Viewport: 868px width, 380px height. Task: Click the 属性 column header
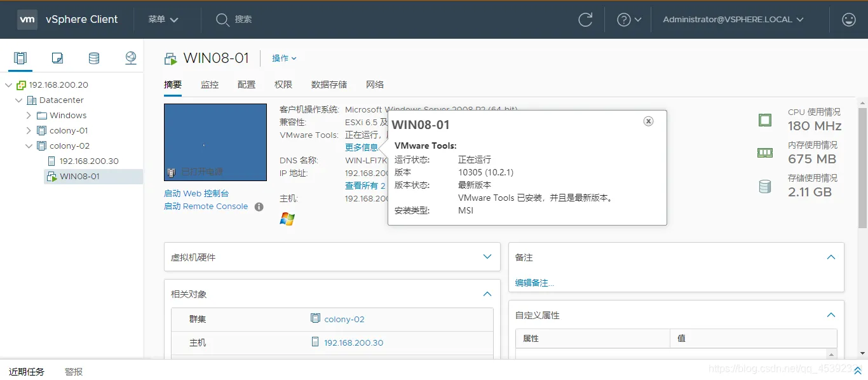pyautogui.click(x=593, y=339)
